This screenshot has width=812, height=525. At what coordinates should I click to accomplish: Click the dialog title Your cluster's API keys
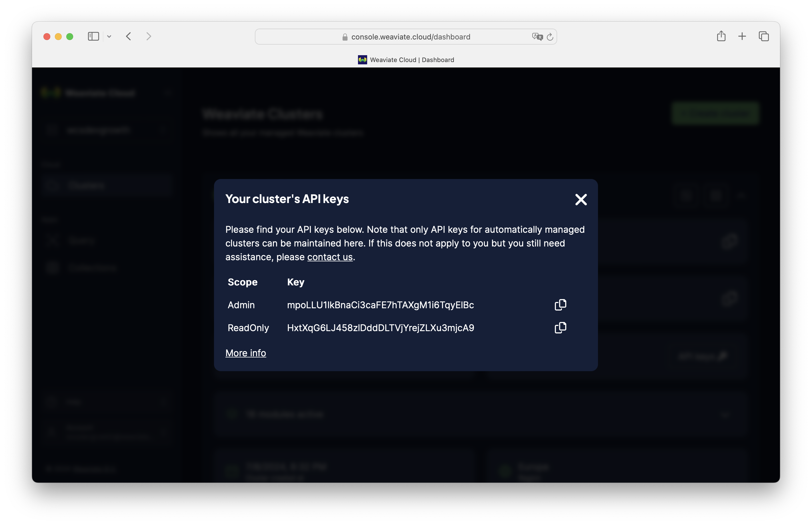287,199
